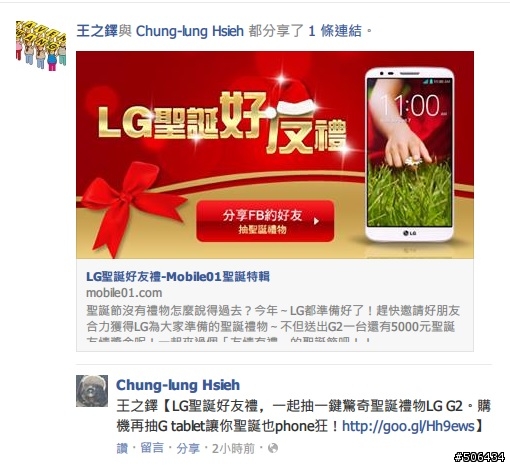Click the 分享FB約好友 red button
This screenshot has width=510, height=465.
tap(265, 221)
